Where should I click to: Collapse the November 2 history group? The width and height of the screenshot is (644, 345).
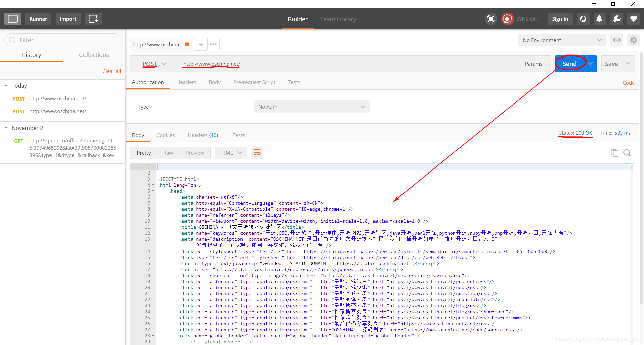(x=5, y=128)
